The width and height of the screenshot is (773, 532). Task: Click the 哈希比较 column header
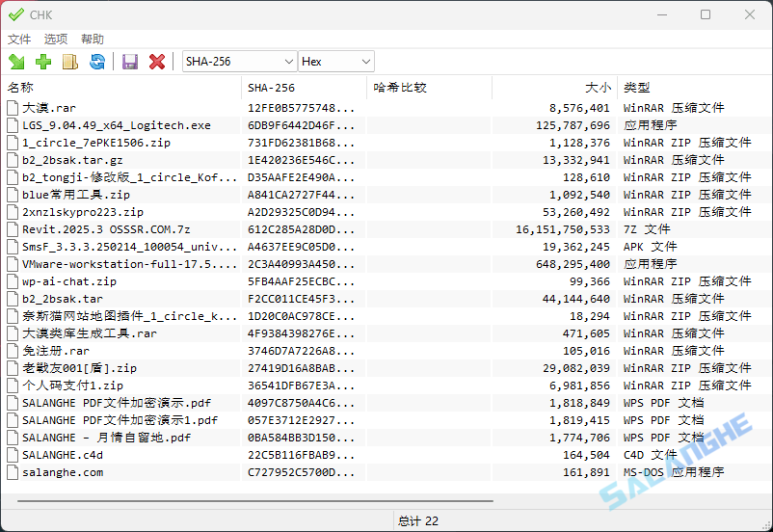coord(429,88)
